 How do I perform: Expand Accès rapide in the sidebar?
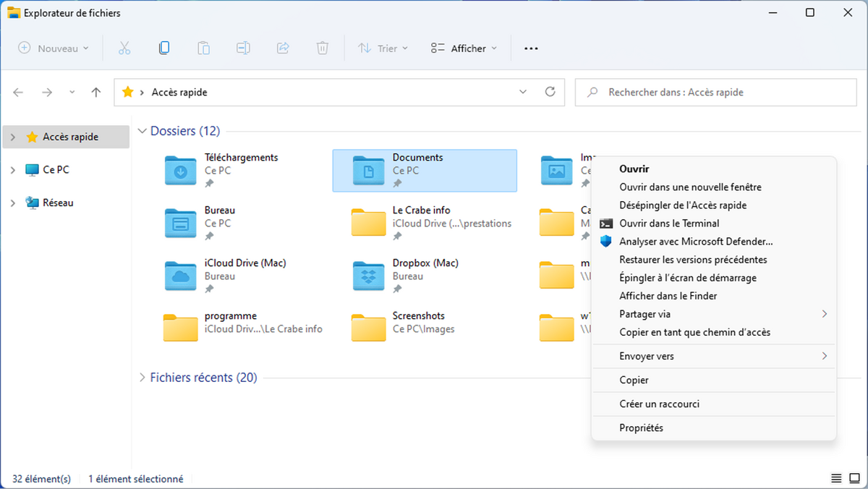13,137
